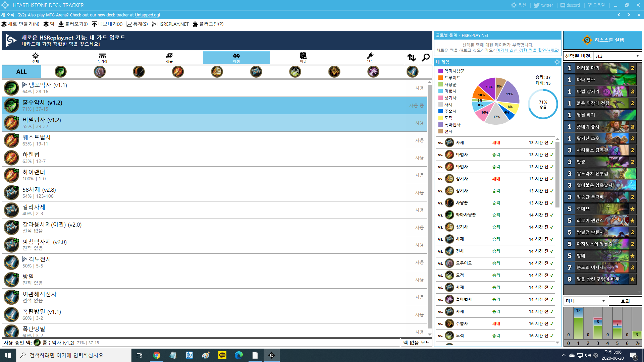
Task: Open link to latest trending decks
Action: (528, 50)
